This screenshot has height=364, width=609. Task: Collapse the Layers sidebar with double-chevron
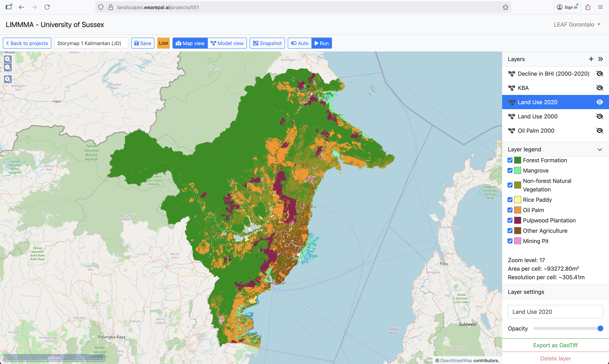click(600, 59)
